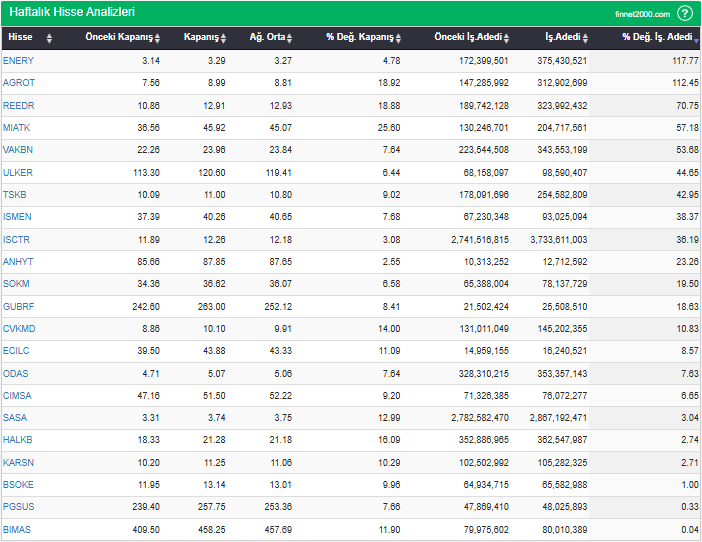Select GUBRF weighted average 252.12
This screenshot has width=702, height=542.
pyautogui.click(x=278, y=307)
